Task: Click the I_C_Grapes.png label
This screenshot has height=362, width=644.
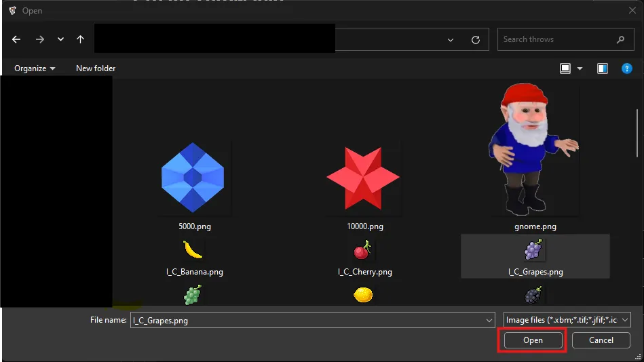Action: [x=535, y=272]
